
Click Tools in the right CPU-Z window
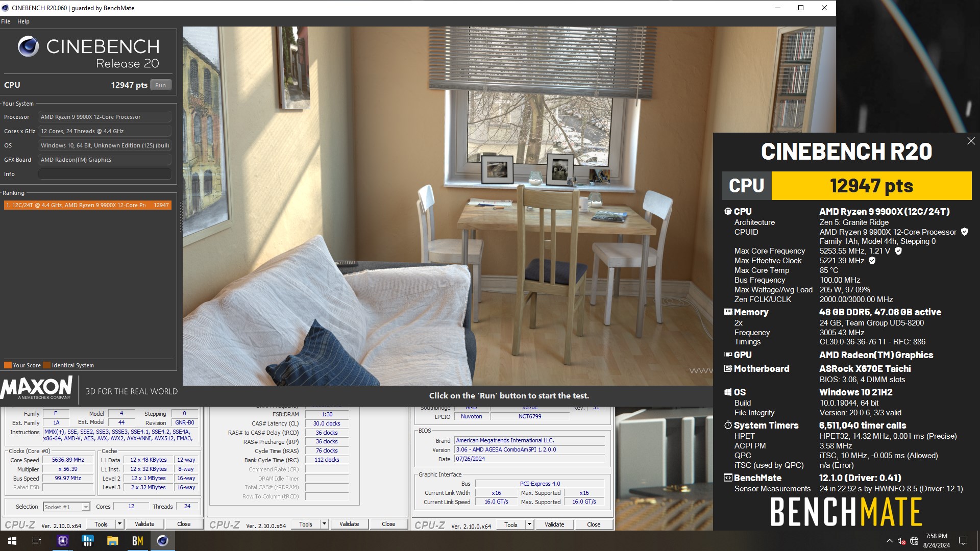511,524
